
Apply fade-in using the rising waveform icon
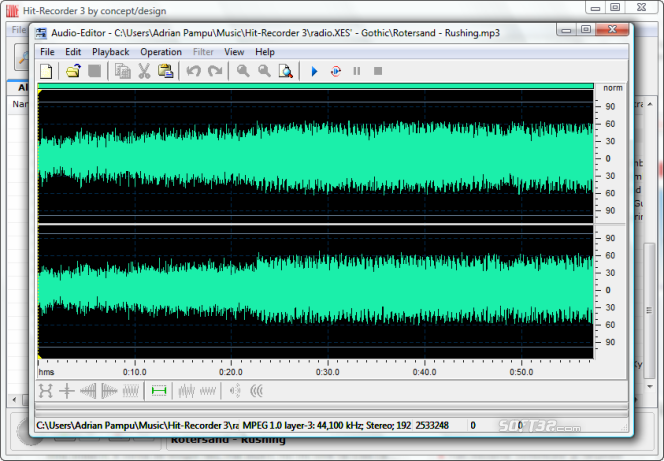[x=88, y=391]
